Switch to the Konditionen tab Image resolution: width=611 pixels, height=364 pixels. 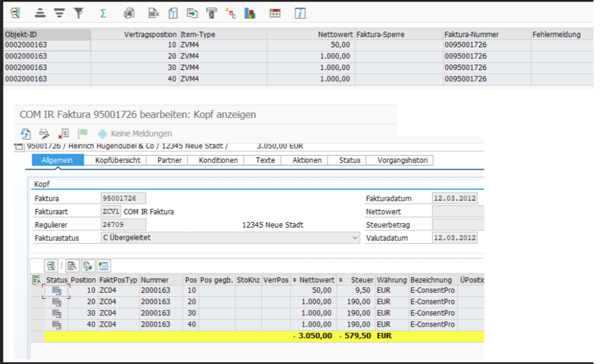(x=218, y=160)
